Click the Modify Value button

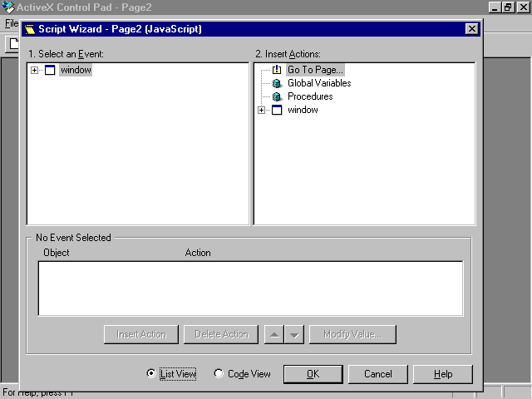[x=352, y=334]
